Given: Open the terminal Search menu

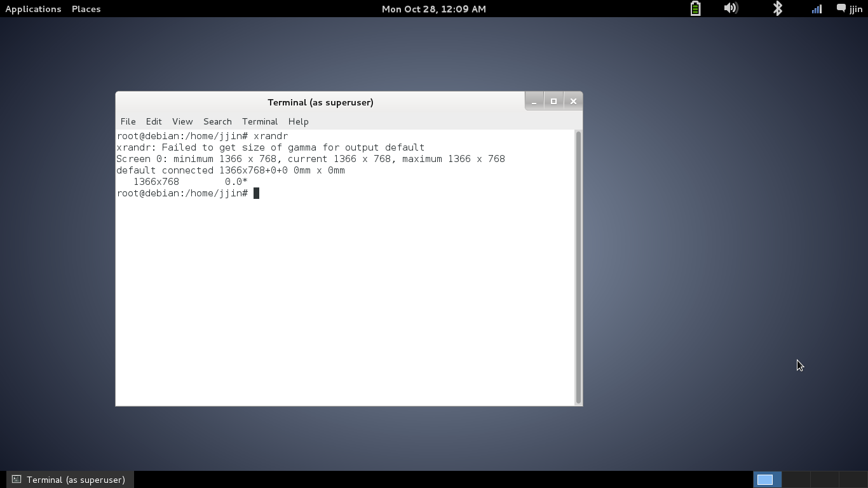Looking at the screenshot, I should coord(217,121).
